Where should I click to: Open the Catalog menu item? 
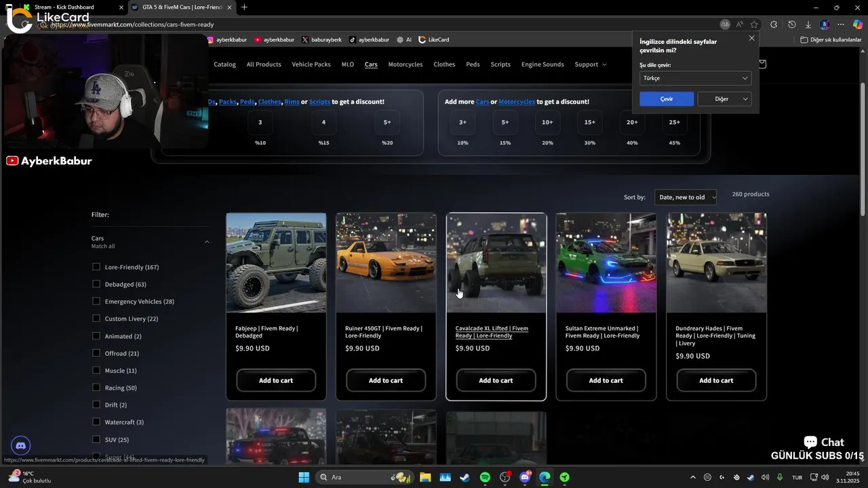pyautogui.click(x=224, y=64)
